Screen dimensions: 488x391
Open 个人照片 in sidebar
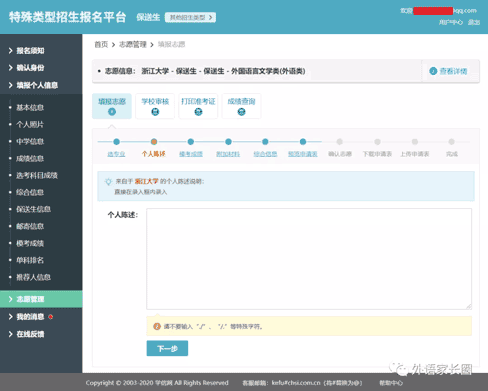[30, 124]
